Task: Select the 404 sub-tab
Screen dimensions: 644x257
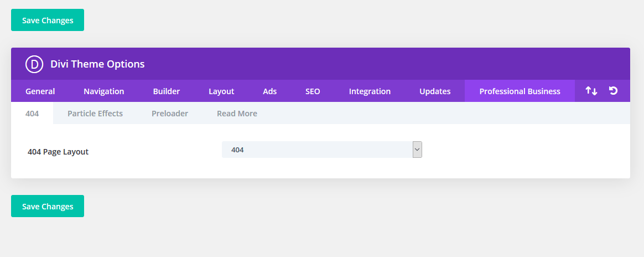Action: [32, 114]
